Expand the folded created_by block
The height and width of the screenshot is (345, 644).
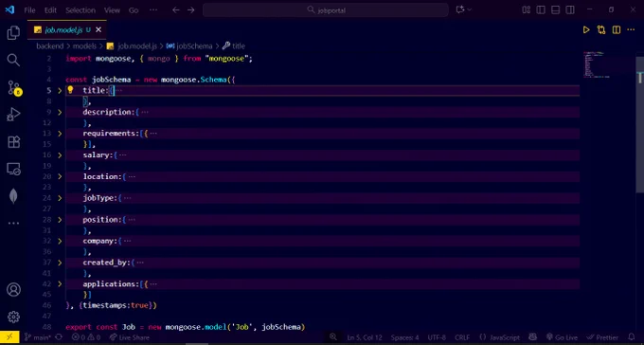[x=60, y=263]
